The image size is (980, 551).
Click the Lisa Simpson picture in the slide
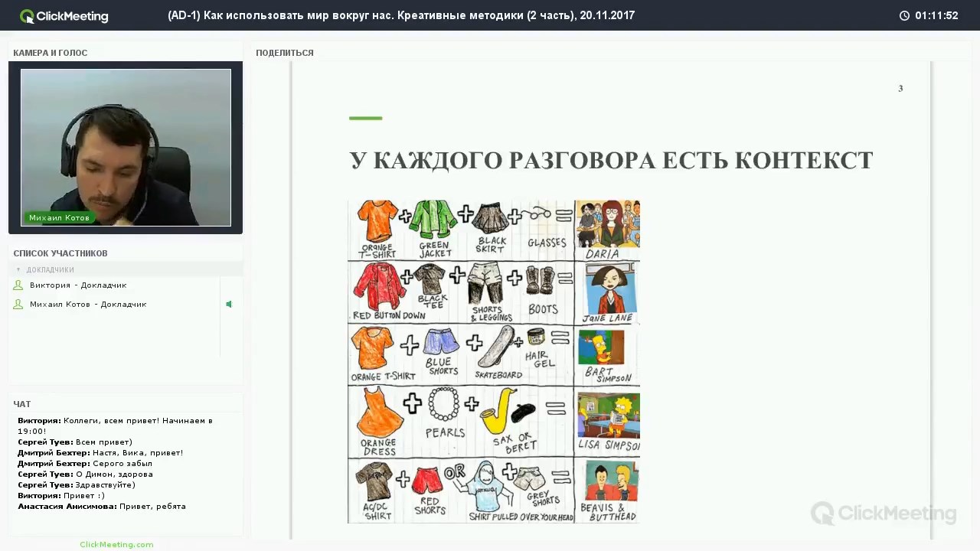tap(609, 415)
